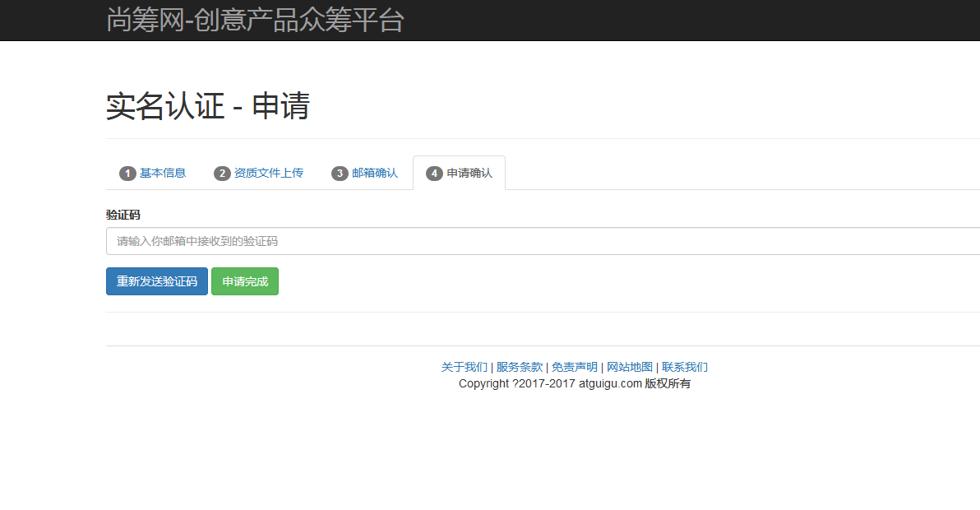Click the 重新发送验证码 button
980x510 pixels.
[x=156, y=280]
